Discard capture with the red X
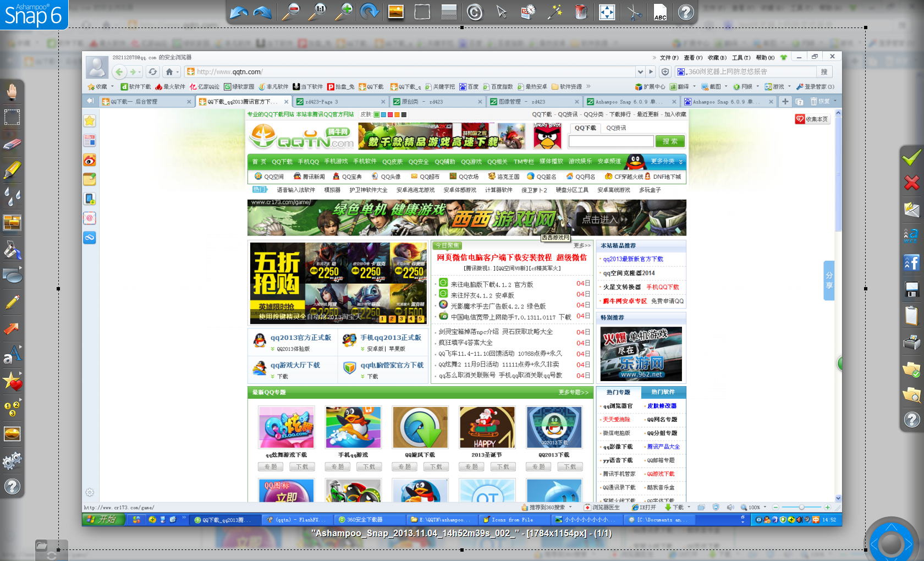924x561 pixels. point(911,183)
